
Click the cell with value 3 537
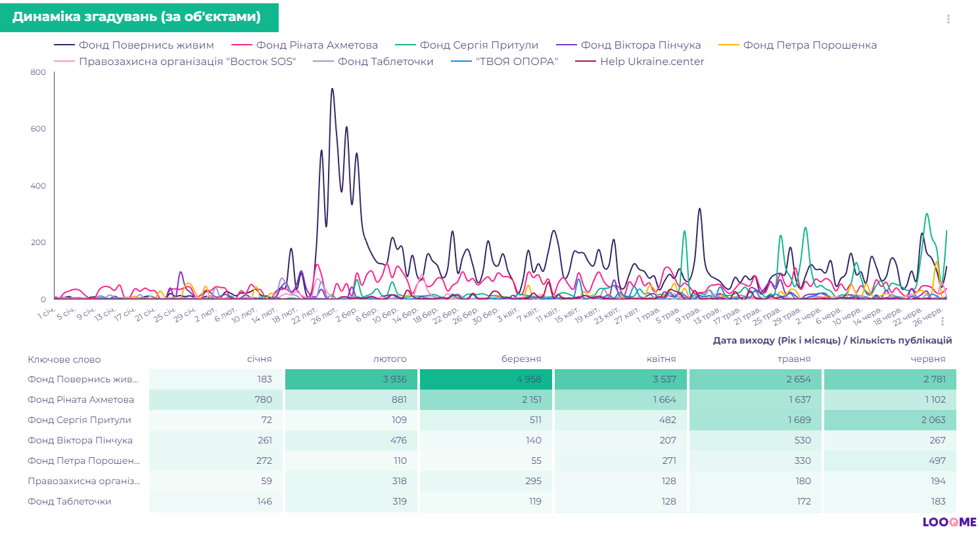[620, 379]
